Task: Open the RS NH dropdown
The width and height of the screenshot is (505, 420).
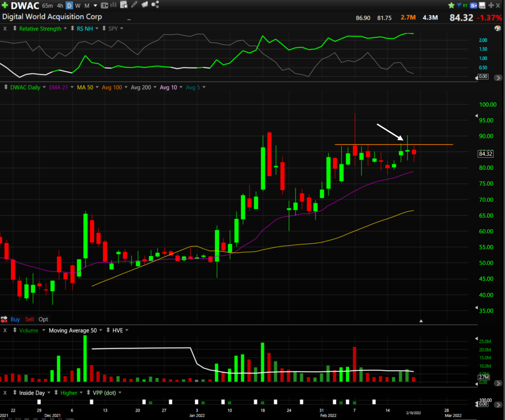Action: coord(97,28)
